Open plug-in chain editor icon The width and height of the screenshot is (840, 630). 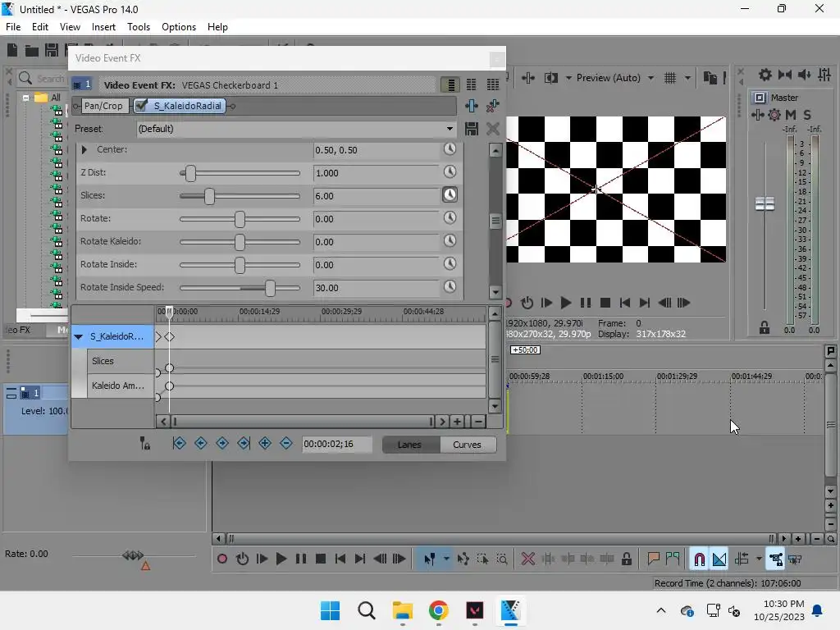[x=472, y=106]
